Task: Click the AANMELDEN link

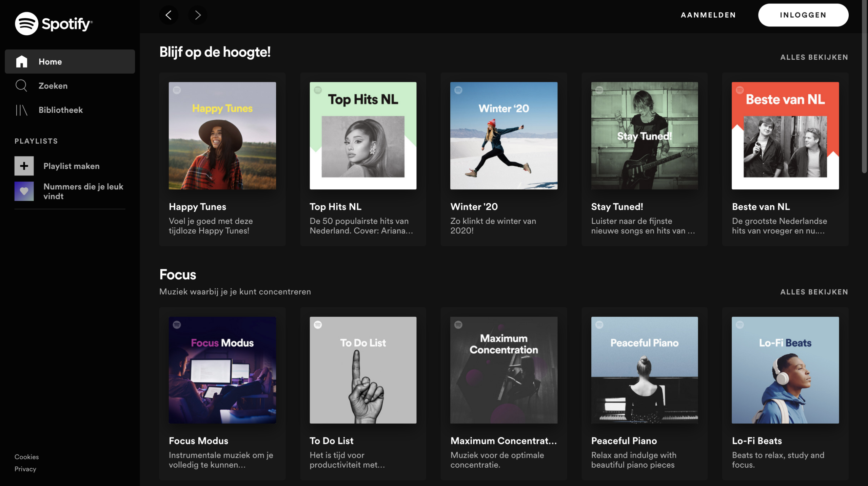Action: point(708,15)
